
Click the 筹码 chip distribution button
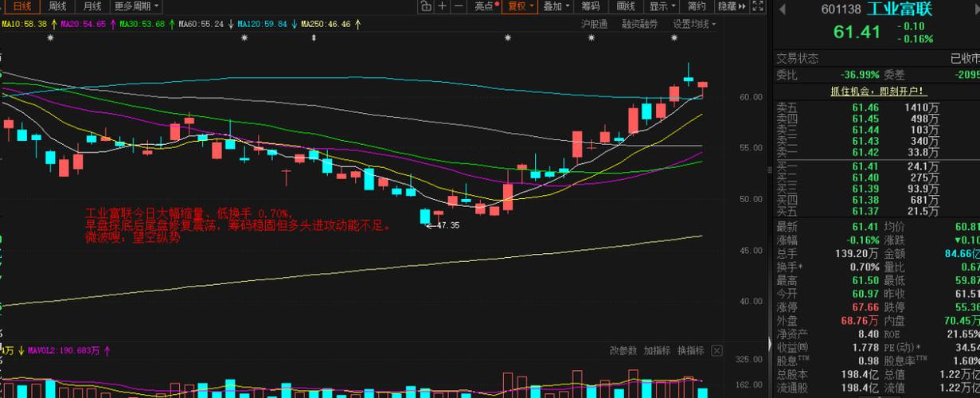coord(589,6)
